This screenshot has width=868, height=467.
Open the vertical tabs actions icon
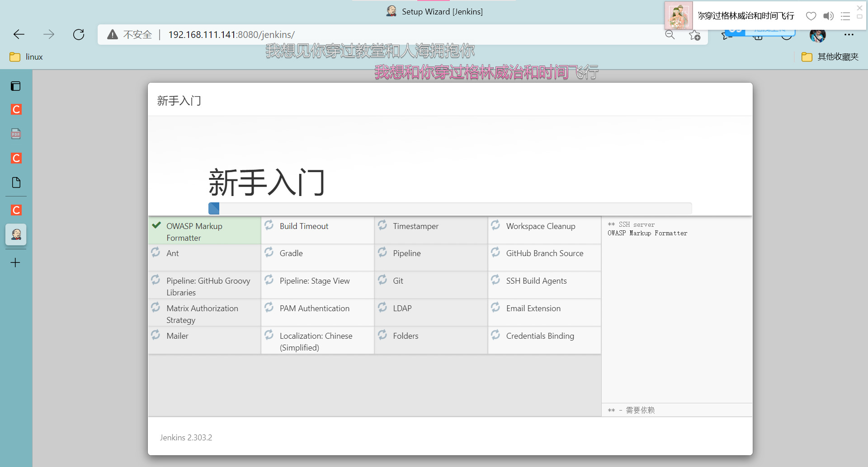pyautogui.click(x=16, y=86)
